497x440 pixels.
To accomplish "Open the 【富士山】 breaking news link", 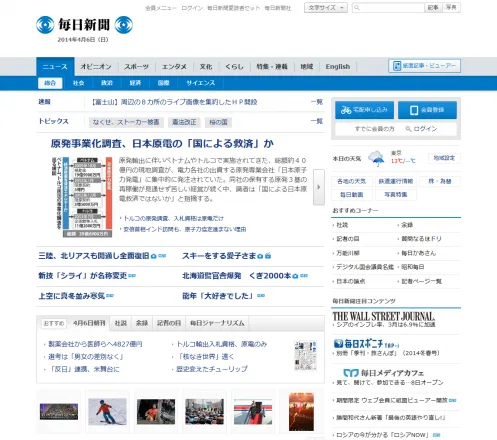I will click(174, 102).
